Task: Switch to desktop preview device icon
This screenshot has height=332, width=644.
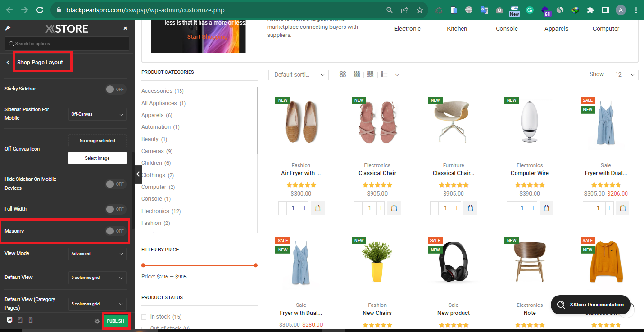Action: [x=9, y=321]
